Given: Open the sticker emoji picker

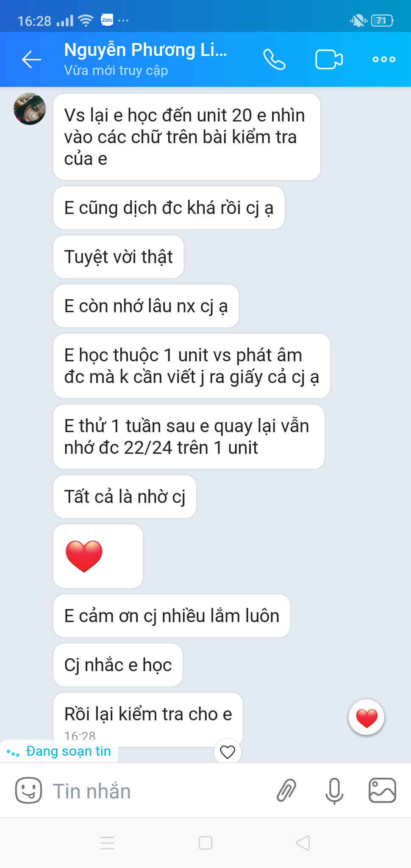Looking at the screenshot, I should pos(28,790).
